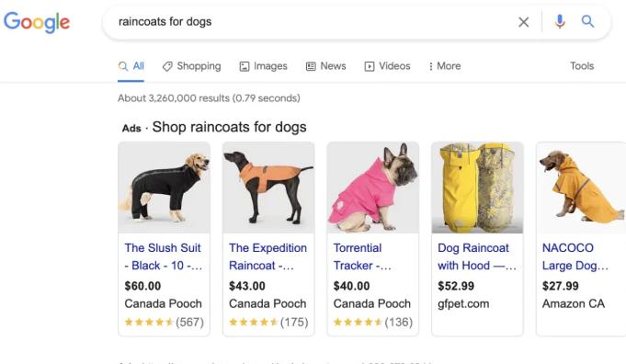Open the Tools filter options

coord(582,66)
